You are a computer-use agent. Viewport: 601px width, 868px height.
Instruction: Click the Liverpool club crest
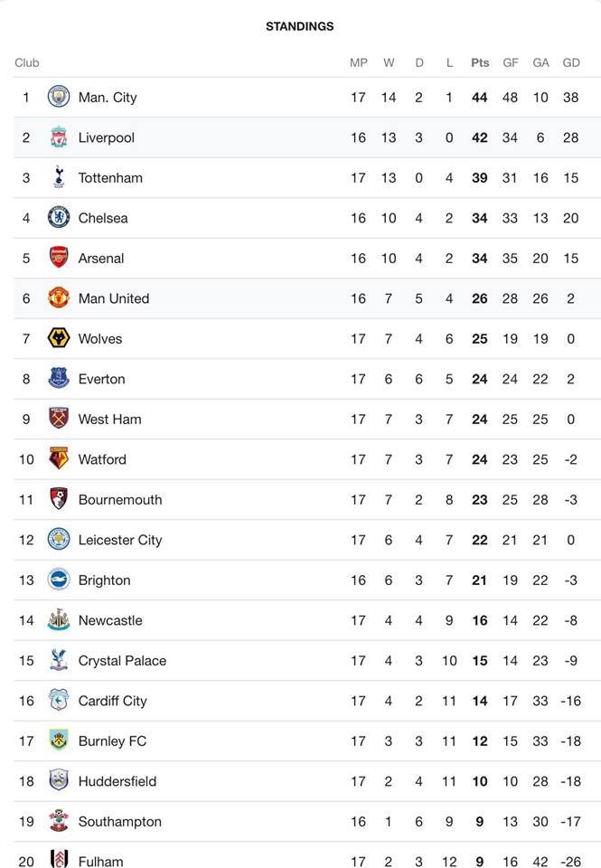click(59, 137)
